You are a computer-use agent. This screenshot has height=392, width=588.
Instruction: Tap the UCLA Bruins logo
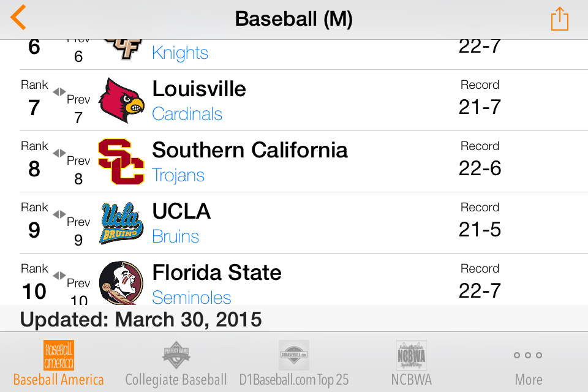pos(121,223)
